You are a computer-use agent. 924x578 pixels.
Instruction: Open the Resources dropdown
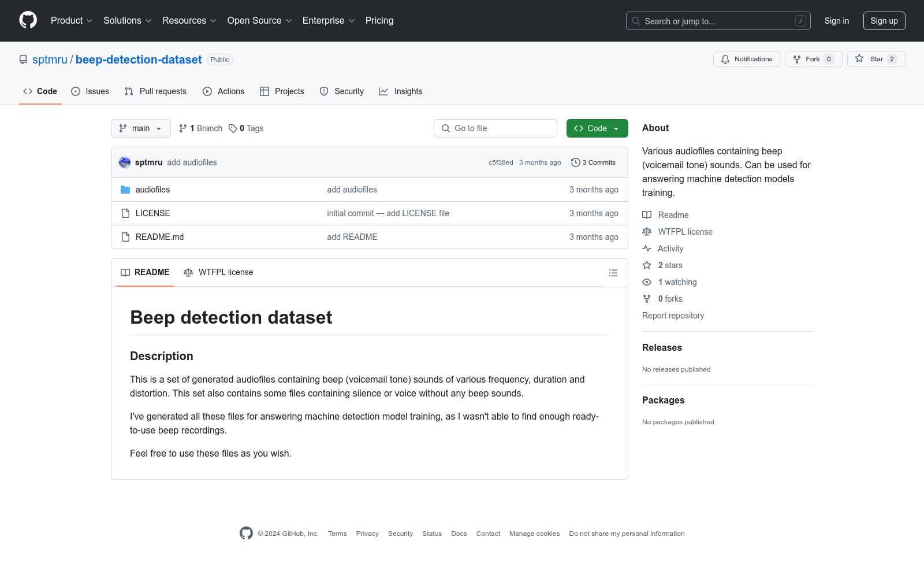(189, 21)
